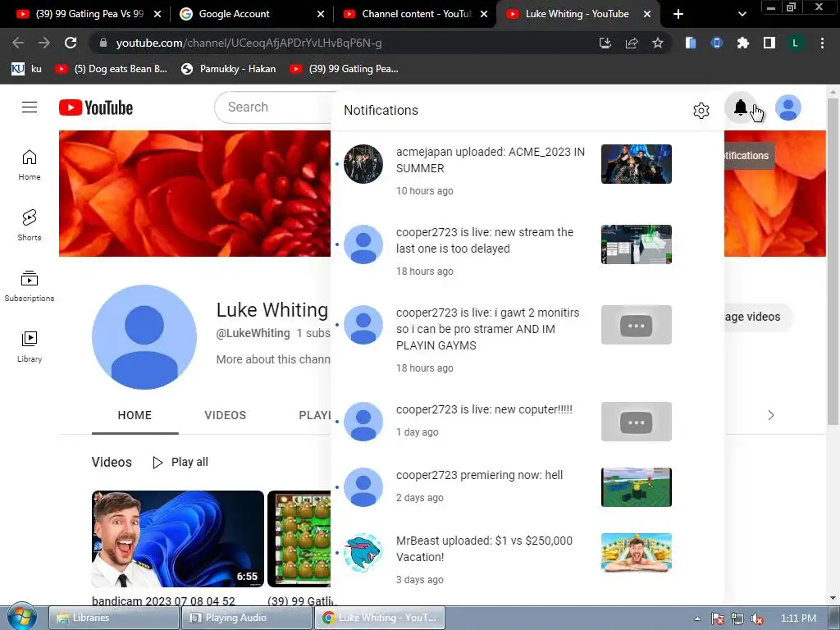
Task: Open Subscriptions from the sidebar
Action: tap(30, 285)
